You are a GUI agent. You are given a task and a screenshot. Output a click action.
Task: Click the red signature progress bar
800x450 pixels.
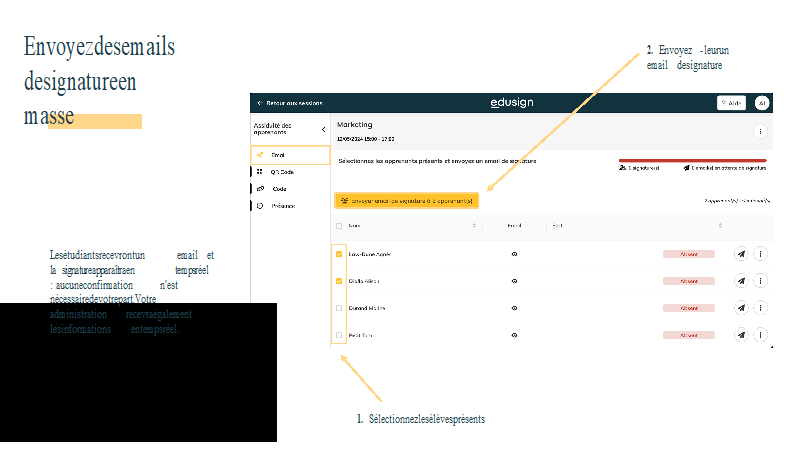pos(692,160)
